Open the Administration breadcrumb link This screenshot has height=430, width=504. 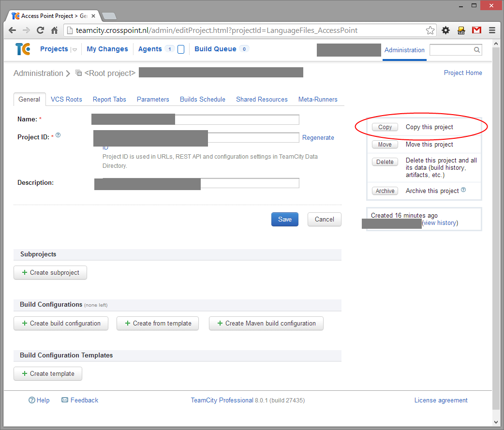[38, 73]
